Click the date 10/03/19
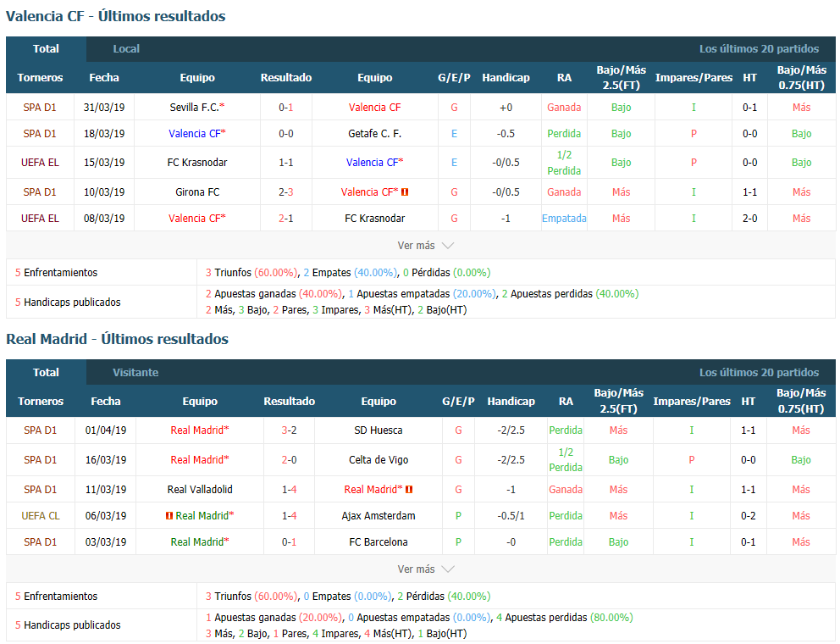Image resolution: width=840 pixels, height=644 pixels. pyautogui.click(x=104, y=192)
